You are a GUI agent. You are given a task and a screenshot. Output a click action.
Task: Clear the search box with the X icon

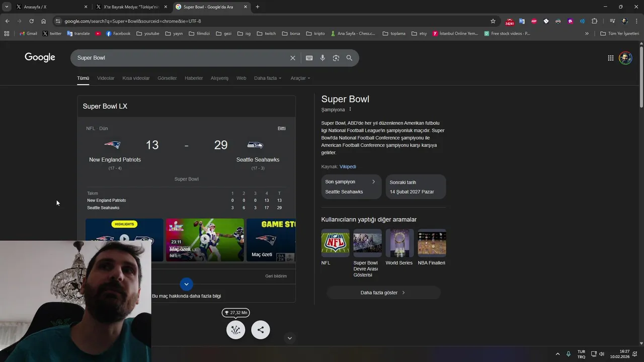pyautogui.click(x=293, y=58)
